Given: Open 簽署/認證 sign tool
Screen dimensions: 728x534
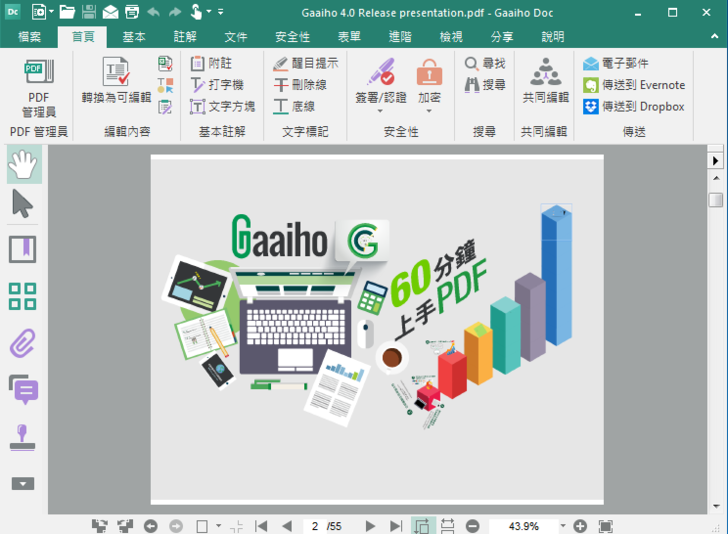Looking at the screenshot, I should (x=381, y=80).
